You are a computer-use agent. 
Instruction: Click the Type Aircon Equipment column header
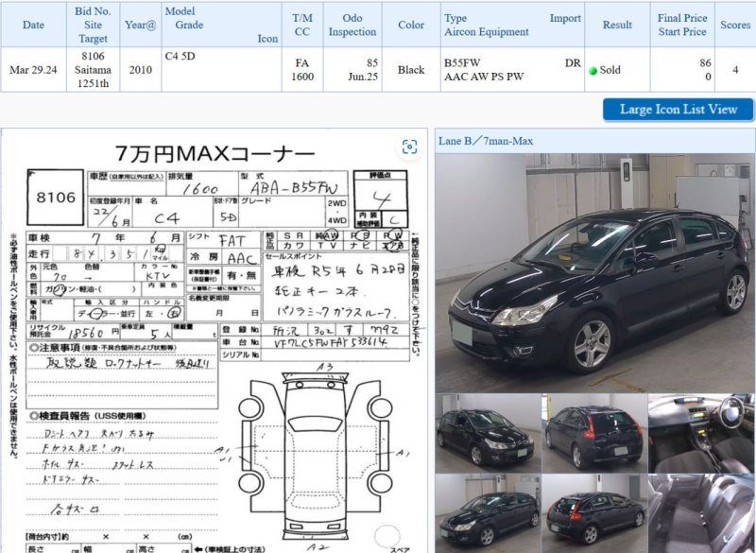pyautogui.click(x=512, y=25)
